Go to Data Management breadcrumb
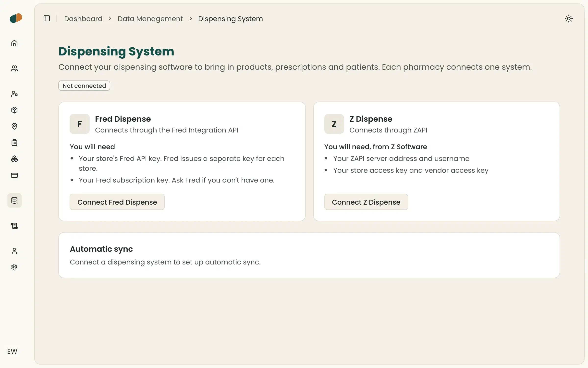Screen dimensions: 588x368 (150, 19)
